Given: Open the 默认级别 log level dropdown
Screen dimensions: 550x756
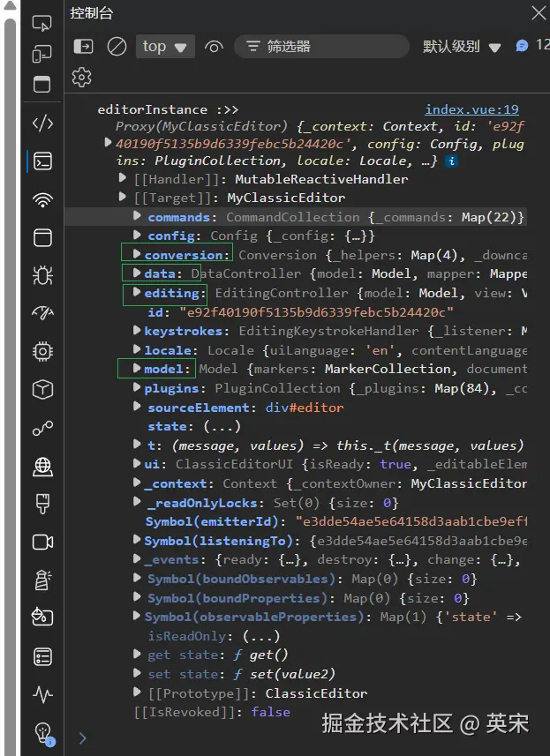Looking at the screenshot, I should (x=462, y=47).
